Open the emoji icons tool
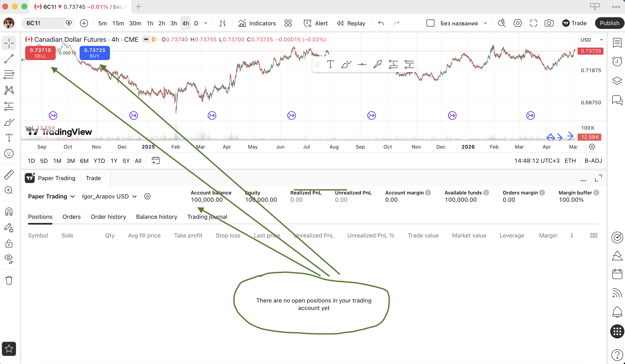The height and width of the screenshot is (364, 625). [9, 154]
